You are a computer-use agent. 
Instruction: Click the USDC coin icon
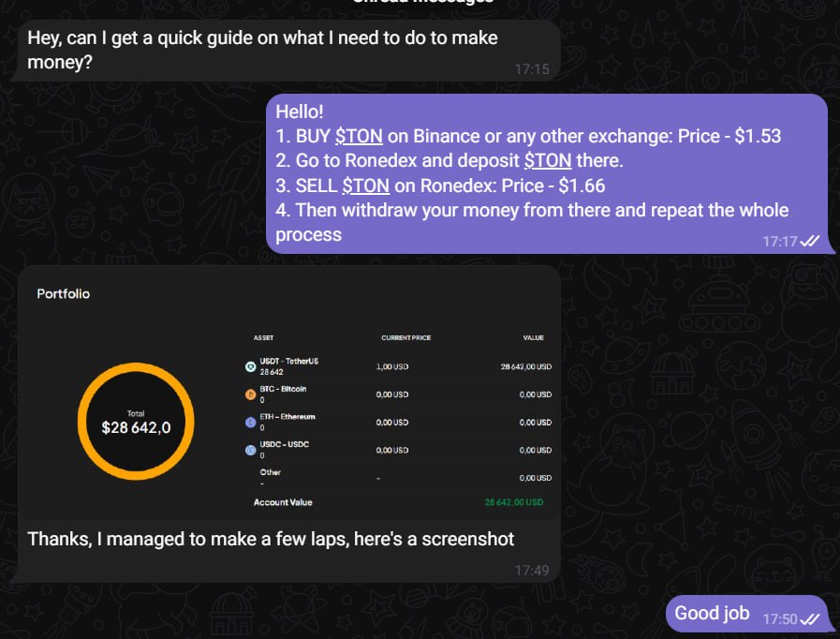(x=250, y=450)
